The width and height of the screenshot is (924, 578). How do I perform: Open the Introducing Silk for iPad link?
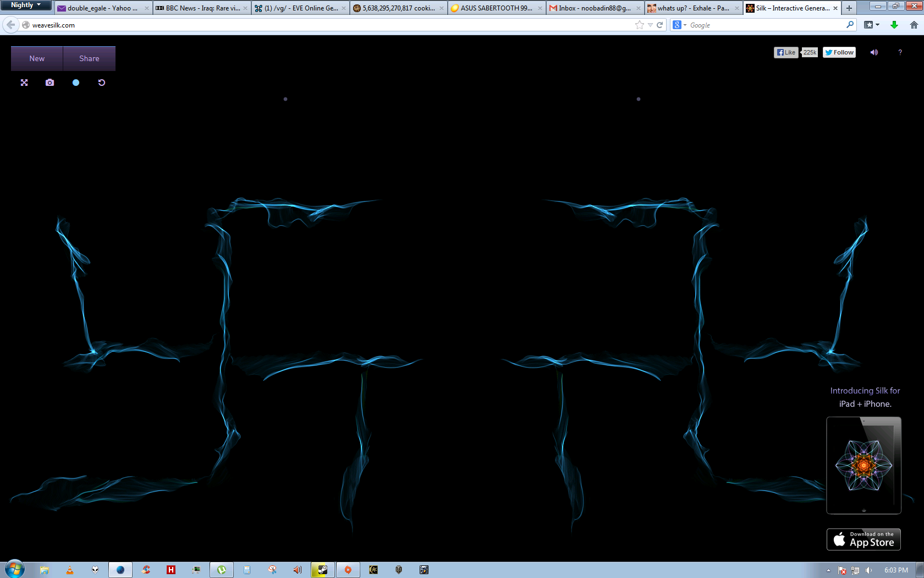click(865, 397)
